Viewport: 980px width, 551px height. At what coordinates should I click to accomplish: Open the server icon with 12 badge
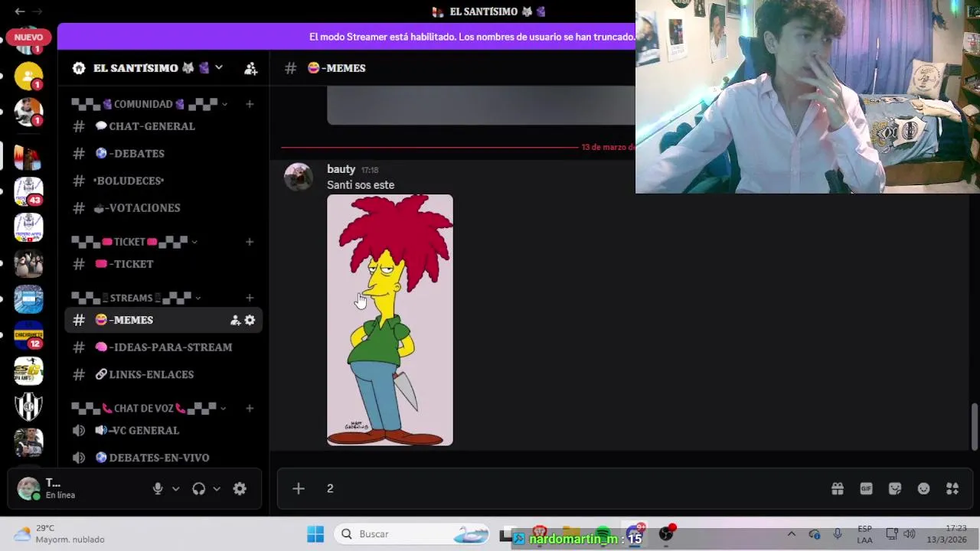28,334
